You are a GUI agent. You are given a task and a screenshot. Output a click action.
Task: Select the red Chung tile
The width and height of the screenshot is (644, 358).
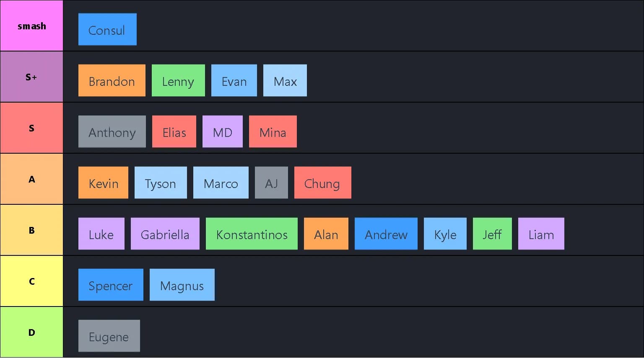(322, 183)
